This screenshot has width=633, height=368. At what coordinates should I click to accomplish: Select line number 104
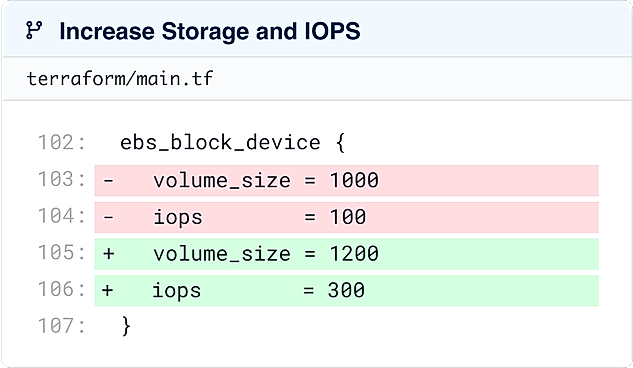click(62, 216)
